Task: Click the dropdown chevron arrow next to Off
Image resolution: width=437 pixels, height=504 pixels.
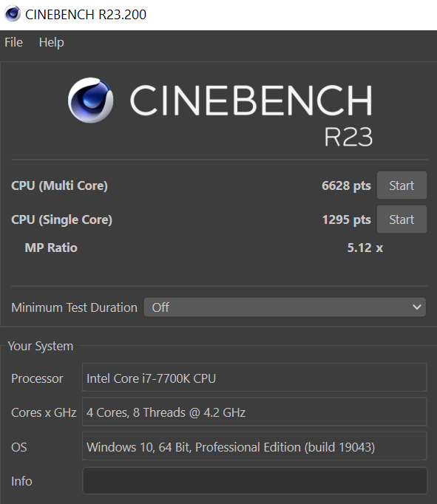Action: (417, 307)
